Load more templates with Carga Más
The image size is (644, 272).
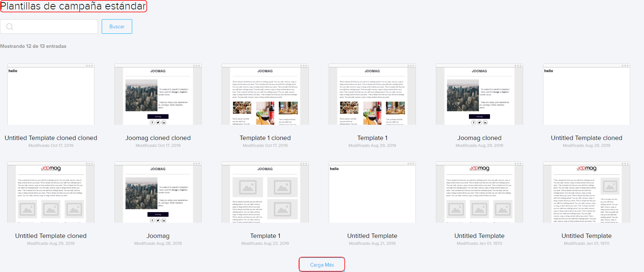point(322,265)
